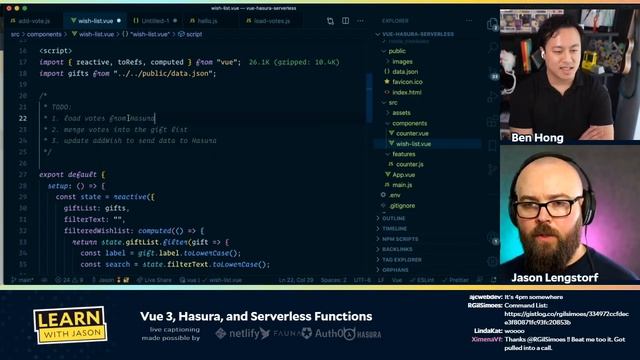640x360 pixels.
Task: Open the Source Control icon with badge
Action: point(493,73)
